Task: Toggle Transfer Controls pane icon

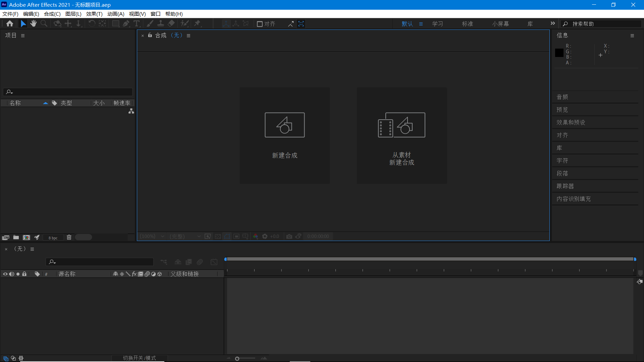Action: point(13,358)
